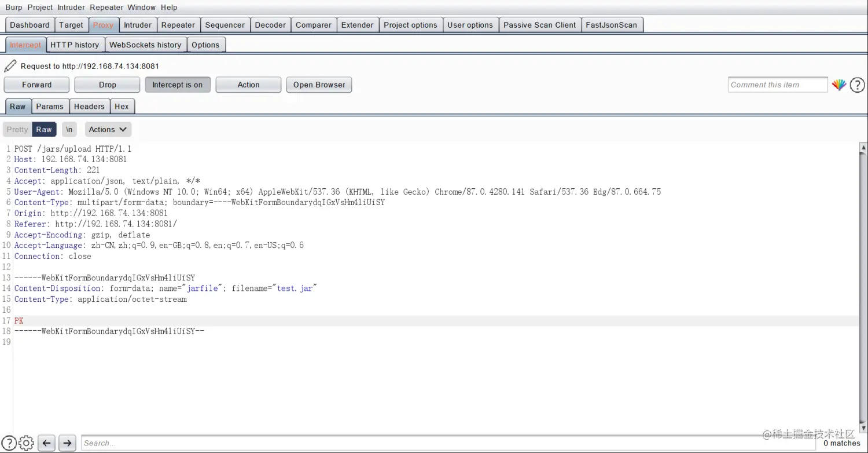This screenshot has height=453, width=868.
Task: Select the Intercept sub-tab
Action: pos(25,45)
